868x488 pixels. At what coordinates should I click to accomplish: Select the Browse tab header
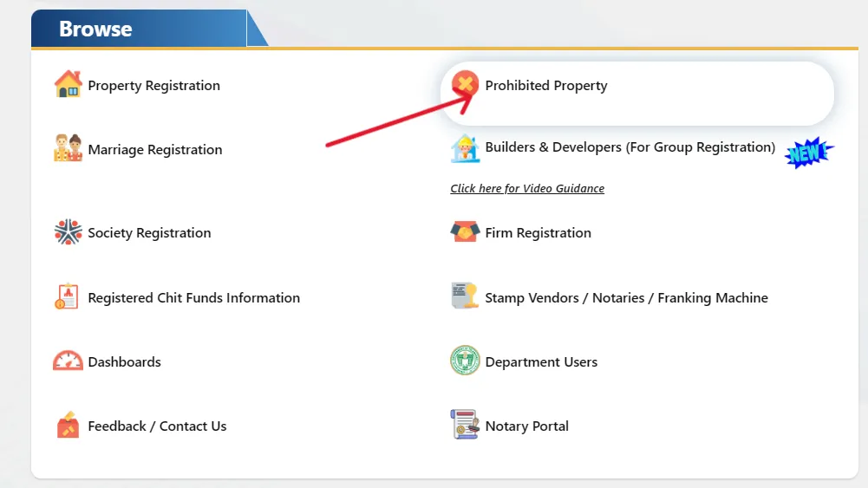coord(139,29)
